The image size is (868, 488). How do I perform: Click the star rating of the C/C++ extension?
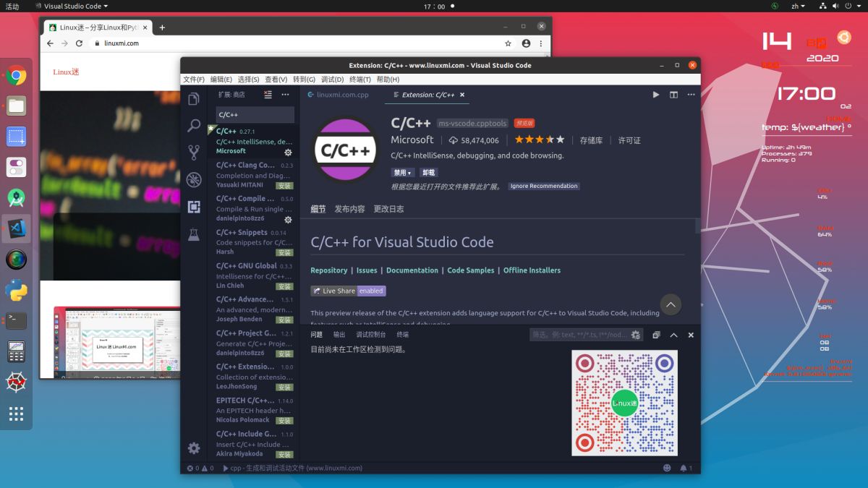pyautogui.click(x=539, y=140)
